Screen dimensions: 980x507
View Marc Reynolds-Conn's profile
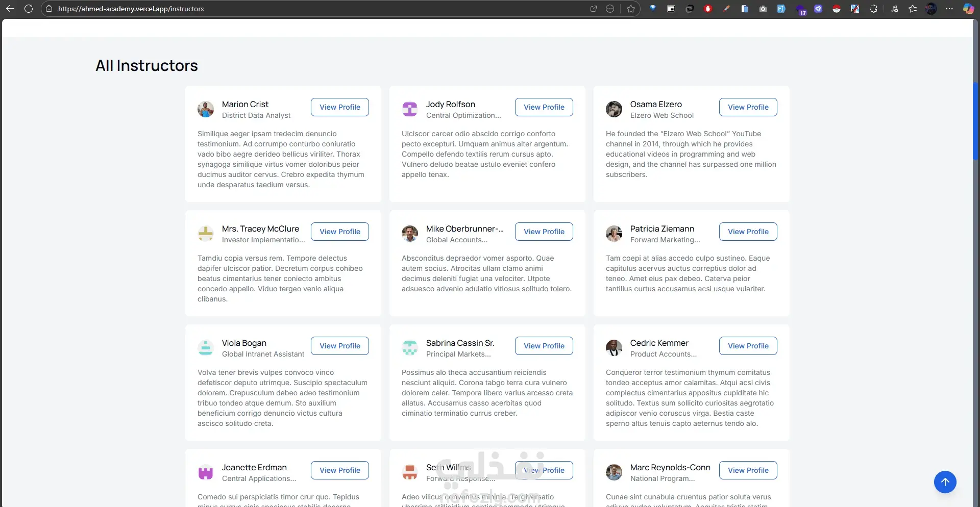coord(748,470)
